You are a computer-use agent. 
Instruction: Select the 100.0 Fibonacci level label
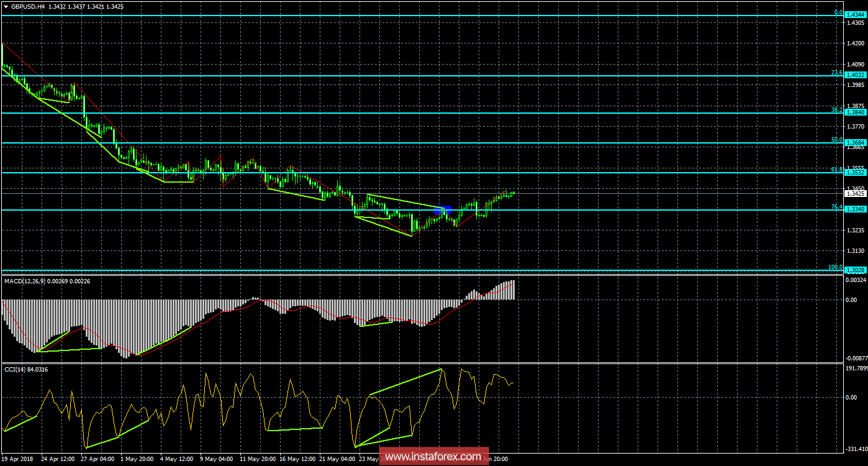pos(836,267)
